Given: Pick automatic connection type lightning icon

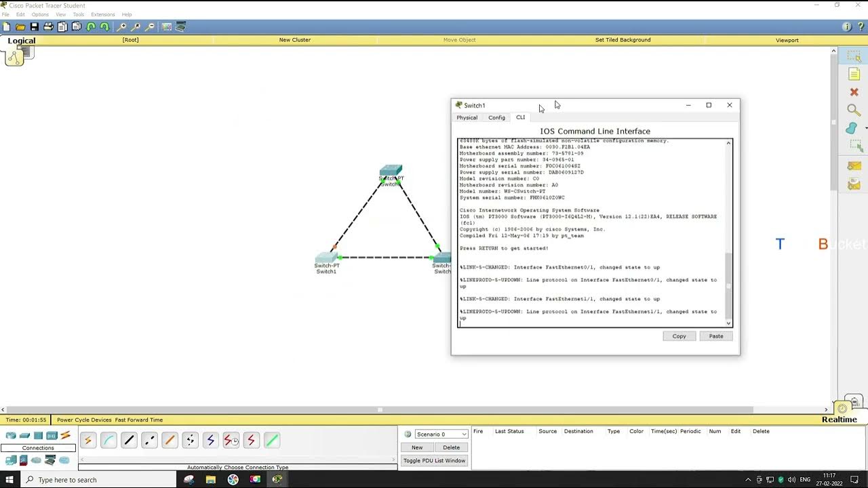Looking at the screenshot, I should pyautogui.click(x=87, y=441).
